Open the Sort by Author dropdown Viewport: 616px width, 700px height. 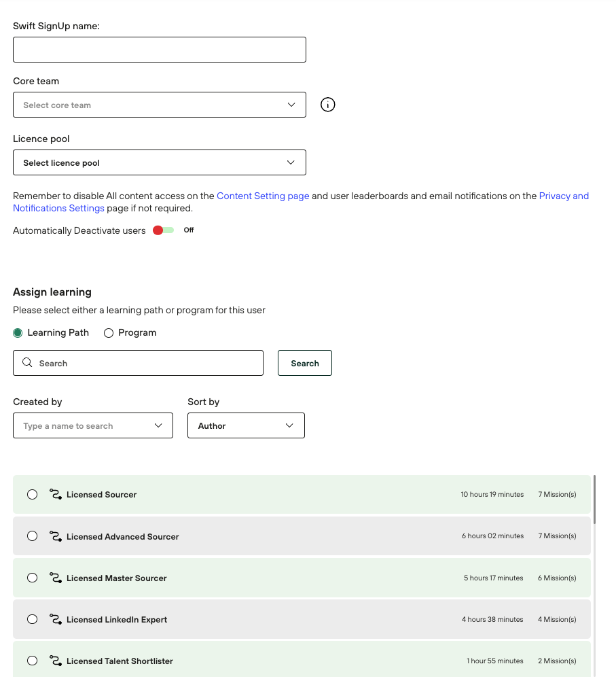coord(246,425)
